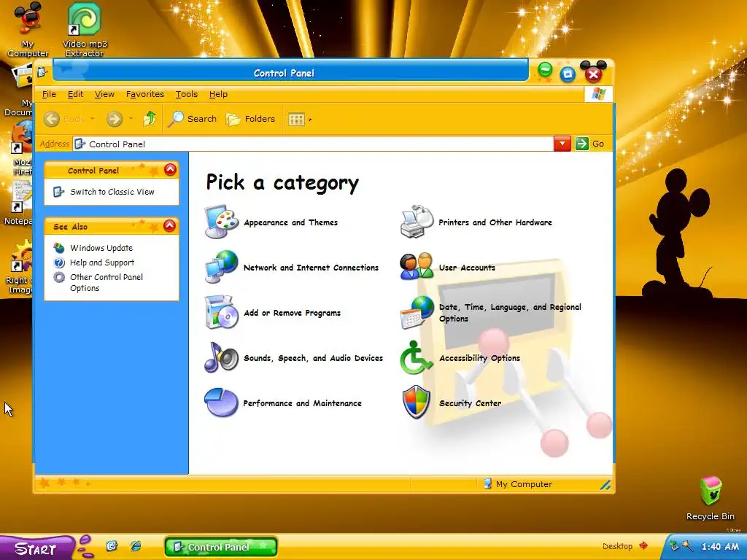Click the green Go arrow button
This screenshot has height=560, width=747.
click(581, 144)
